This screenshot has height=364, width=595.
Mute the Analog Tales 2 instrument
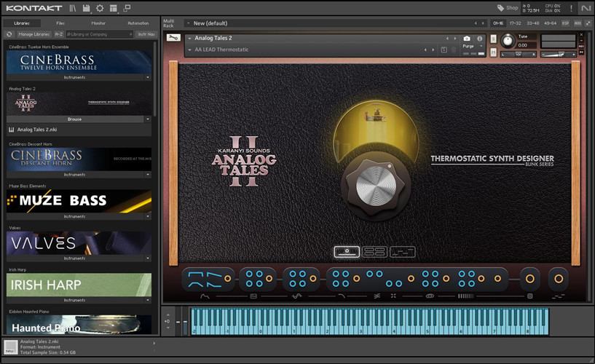[x=494, y=52]
